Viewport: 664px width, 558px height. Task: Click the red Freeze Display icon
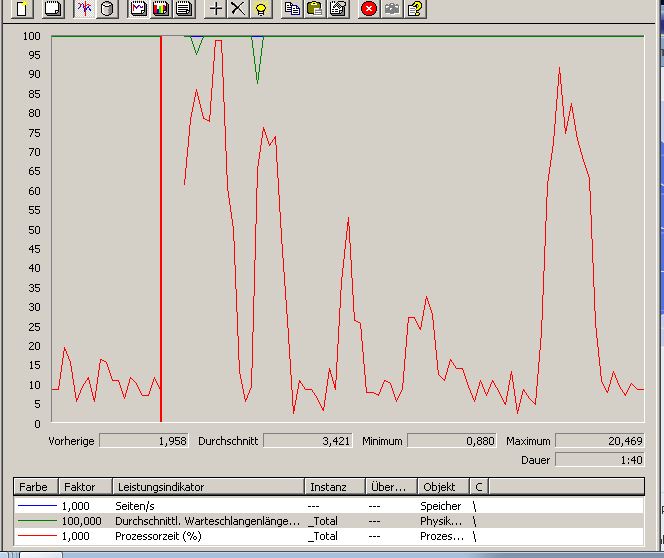(369, 8)
